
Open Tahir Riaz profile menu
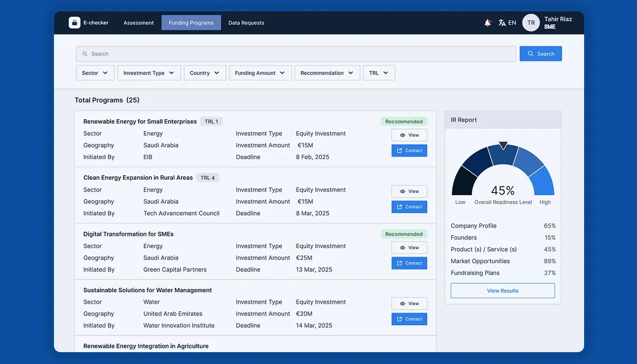[558, 23]
